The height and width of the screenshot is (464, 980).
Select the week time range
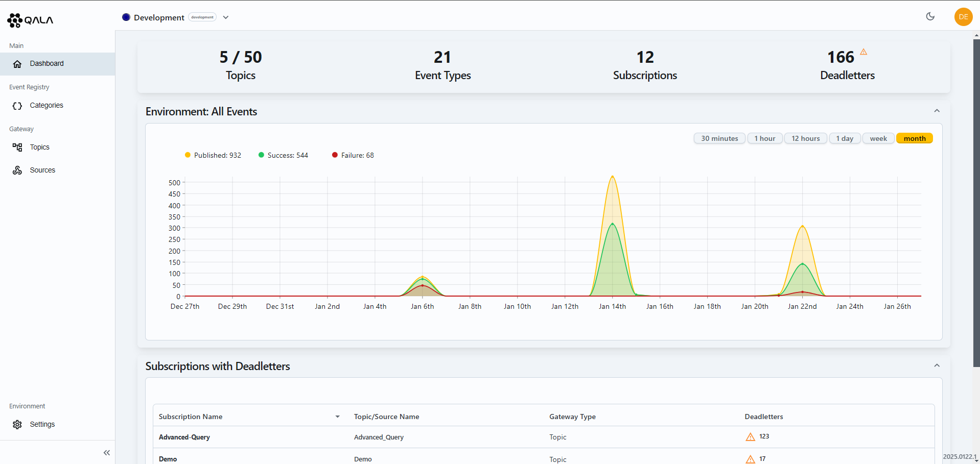pos(878,138)
